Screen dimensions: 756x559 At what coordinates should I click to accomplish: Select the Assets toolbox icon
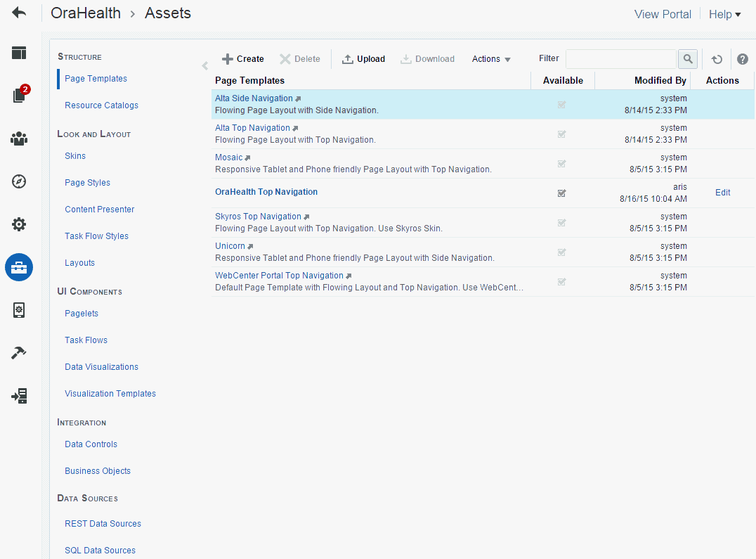click(x=19, y=267)
